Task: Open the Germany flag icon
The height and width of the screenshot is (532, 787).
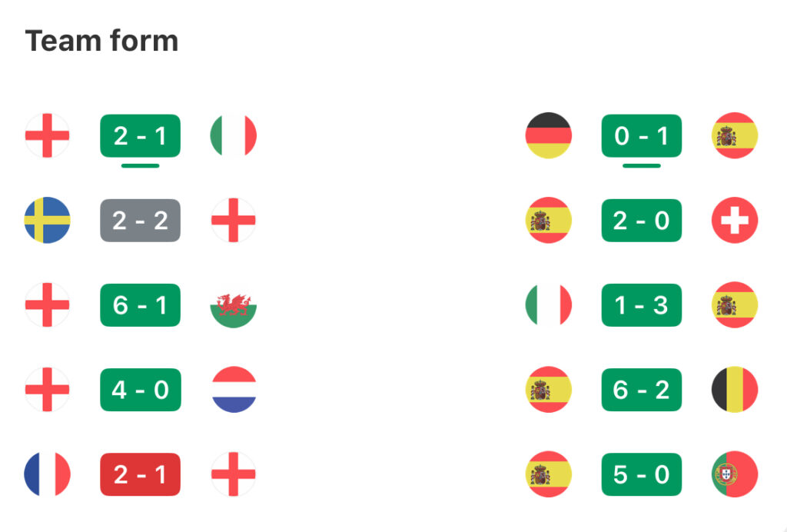Action: pyautogui.click(x=549, y=135)
